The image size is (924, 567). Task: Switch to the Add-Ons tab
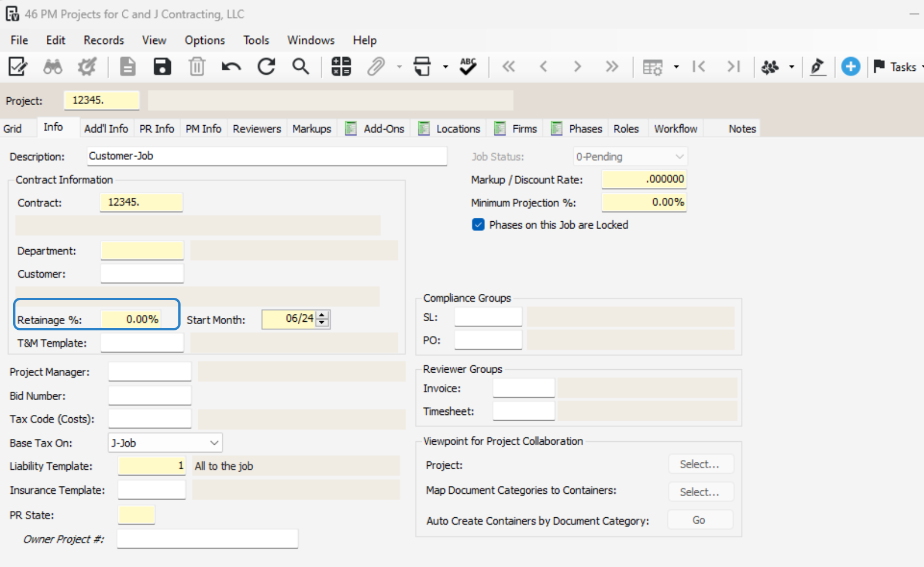coord(375,129)
